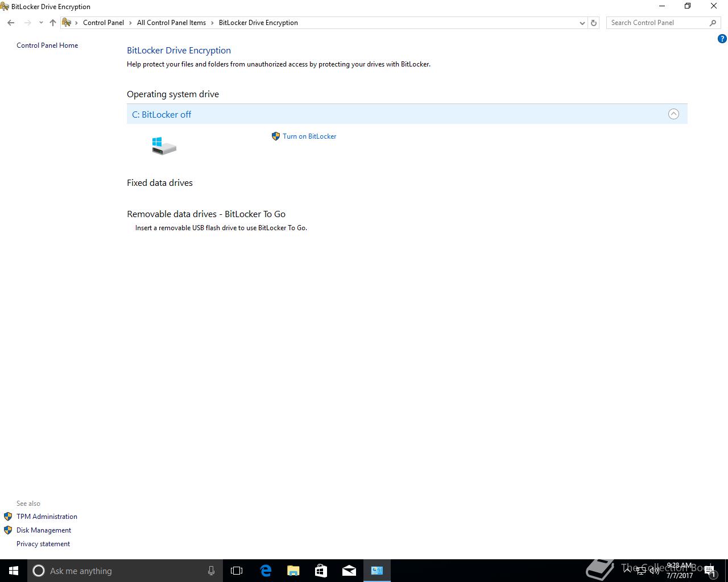
Task: Open Disk Management link
Action: pyautogui.click(x=44, y=530)
